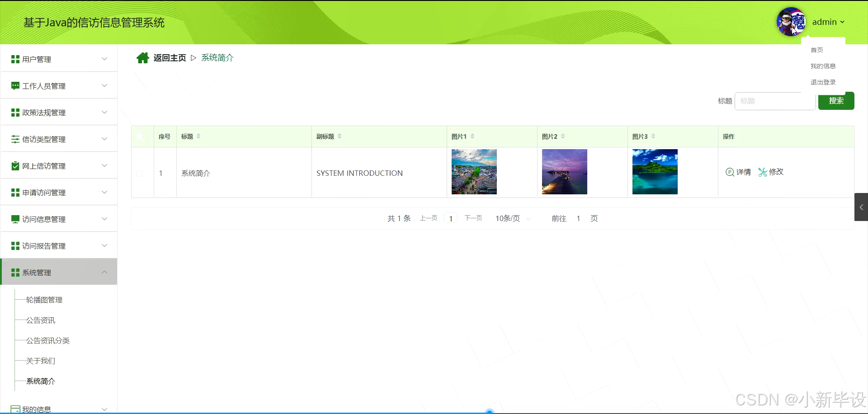Open 信访类型管理 via its filter icon
The width and height of the screenshot is (868, 414).
tap(14, 139)
